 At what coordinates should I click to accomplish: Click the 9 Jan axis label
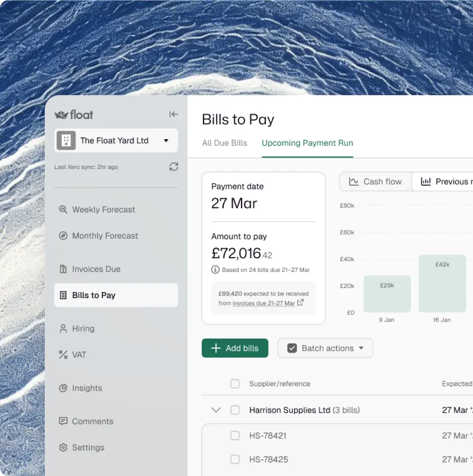pyautogui.click(x=387, y=320)
